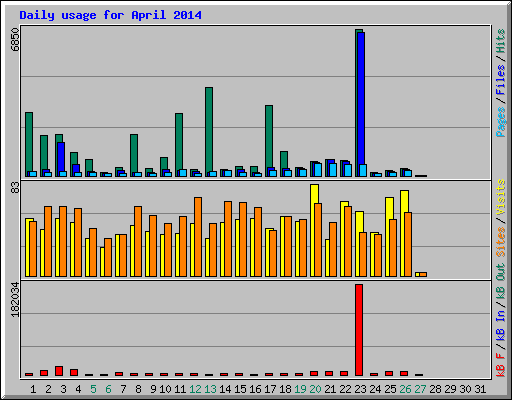Screen dimensions: 512x400
Task: Click the day 15 axis label
Action: click(240, 389)
